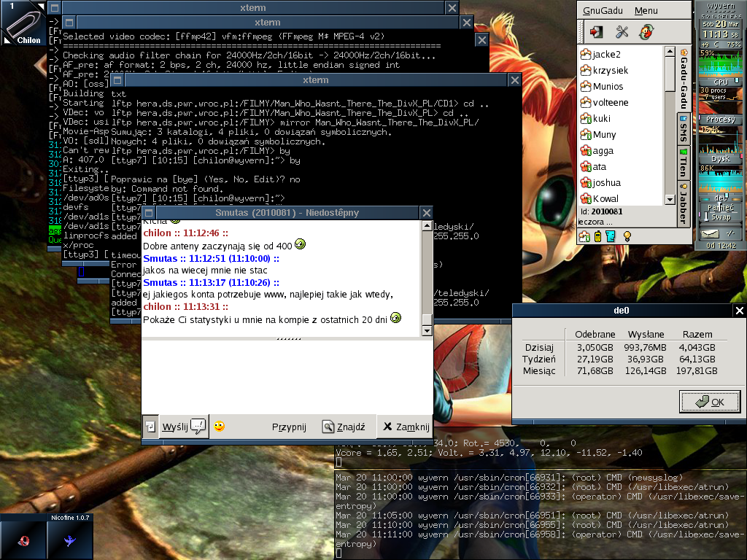Toggle Przypnij to pin the chat view
747x560 pixels.
tap(289, 427)
